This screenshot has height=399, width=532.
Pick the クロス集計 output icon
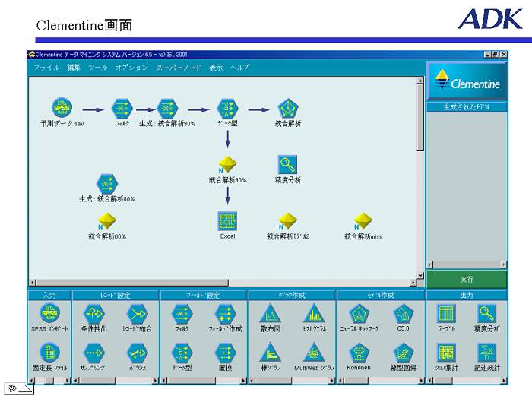[446, 353]
